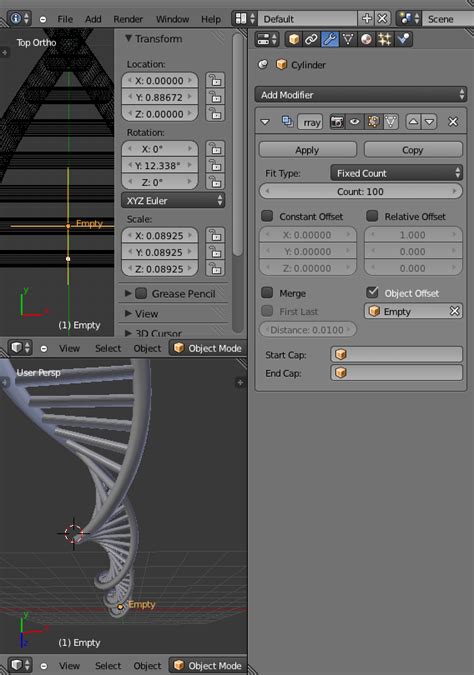Open the File menu
Image resolution: width=474 pixels, height=675 pixels.
(65, 19)
